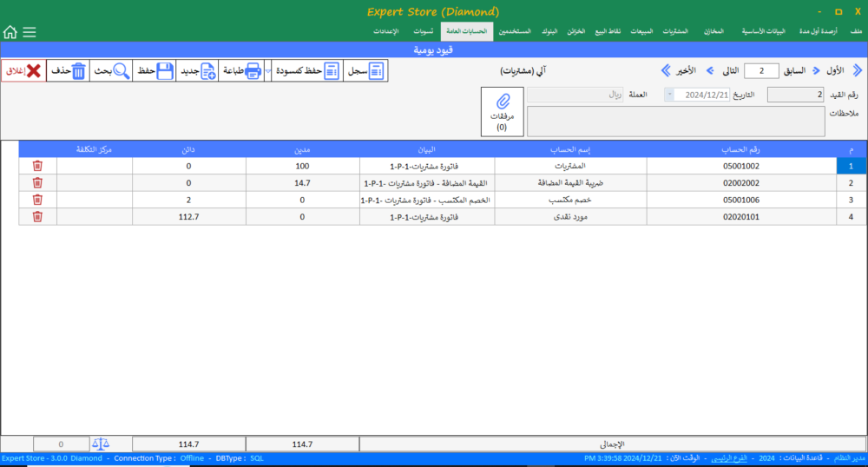Expand the dropdown arrow beside the print button
Image resolution: width=868 pixels, height=467 pixels.
click(267, 71)
